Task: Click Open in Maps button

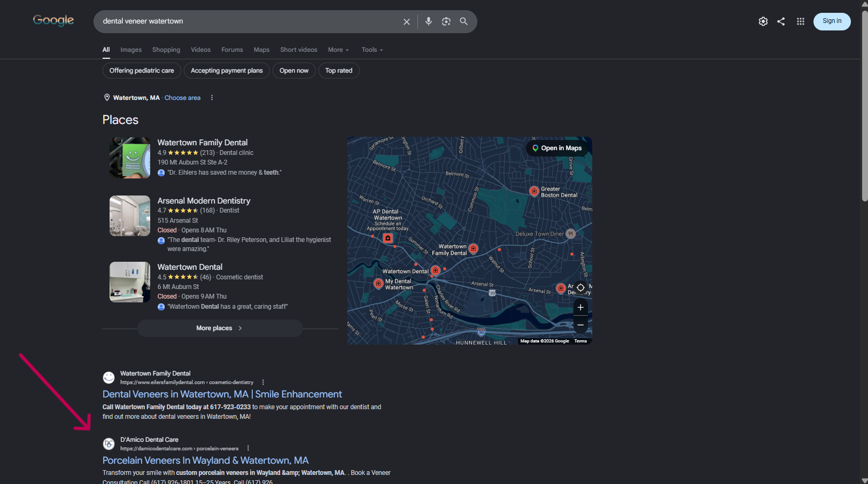Action: [x=557, y=148]
